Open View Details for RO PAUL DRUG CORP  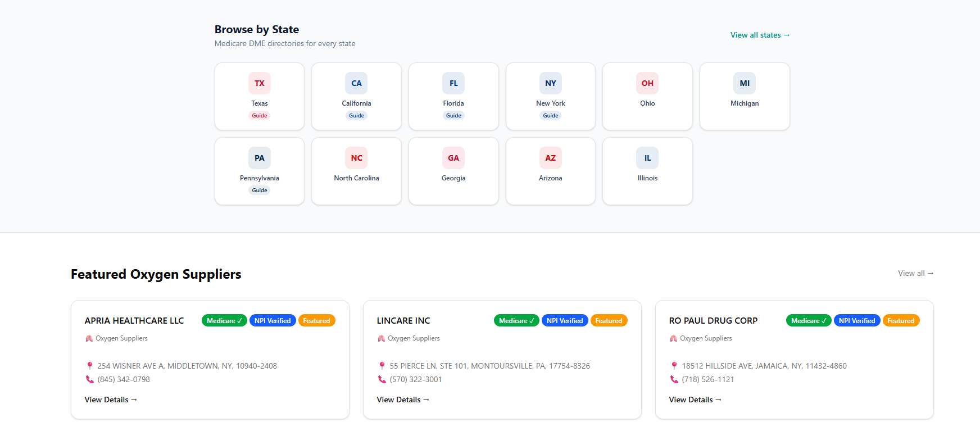(695, 400)
